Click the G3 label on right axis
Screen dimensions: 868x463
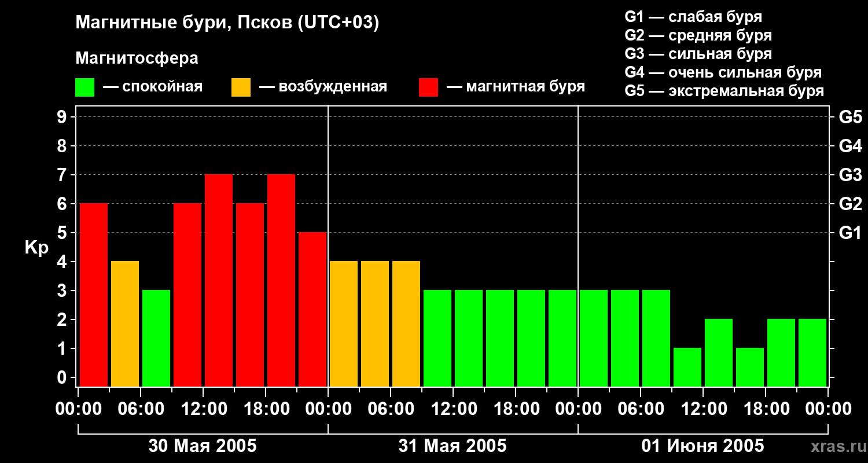click(851, 175)
